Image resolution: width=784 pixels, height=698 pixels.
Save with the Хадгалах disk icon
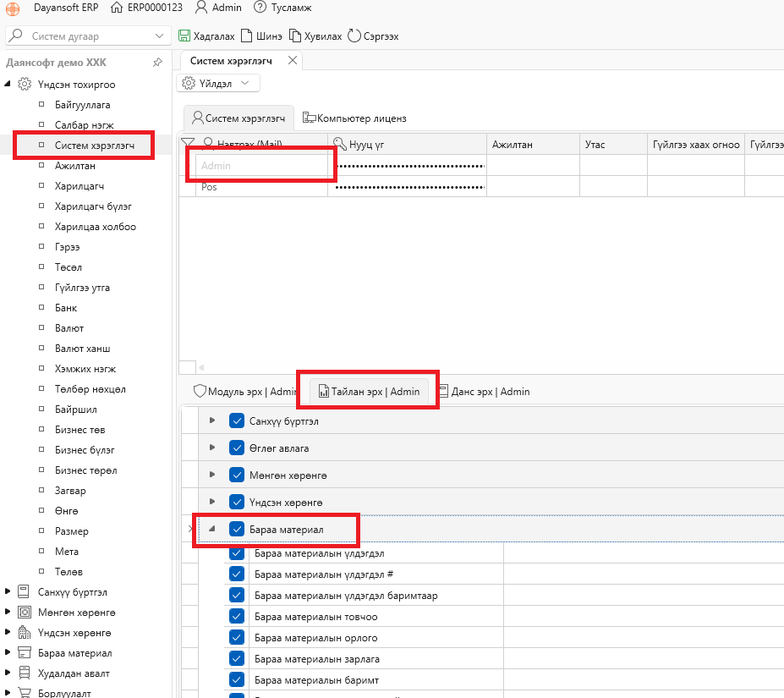184,36
